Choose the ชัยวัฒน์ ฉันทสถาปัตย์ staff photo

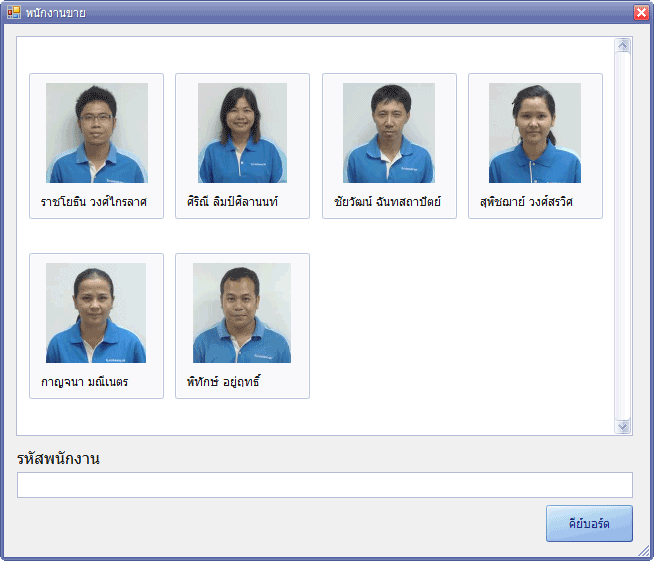pos(389,133)
